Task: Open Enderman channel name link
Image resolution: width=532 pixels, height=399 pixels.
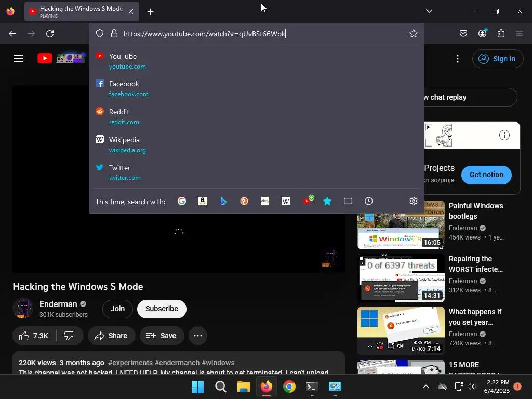Action: click(x=58, y=304)
